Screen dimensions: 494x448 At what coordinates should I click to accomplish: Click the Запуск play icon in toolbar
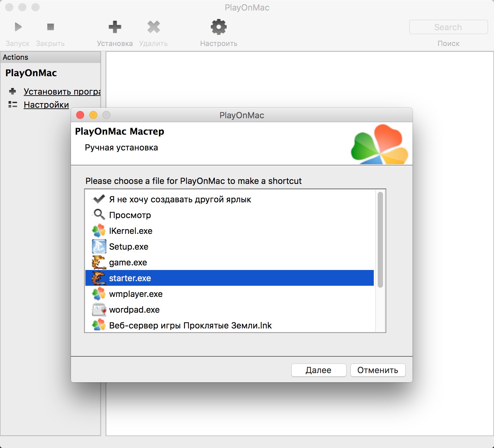18,27
